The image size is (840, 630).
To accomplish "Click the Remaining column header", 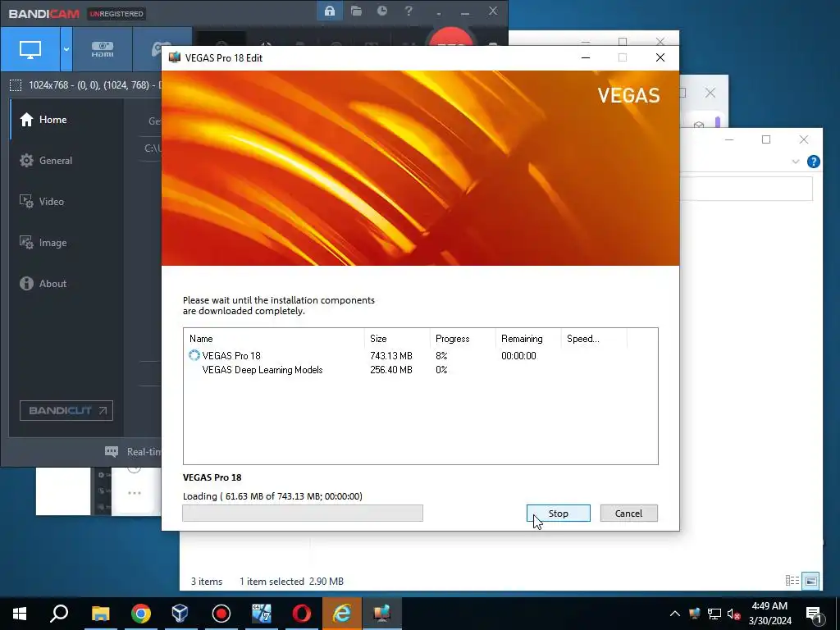I will (528, 339).
